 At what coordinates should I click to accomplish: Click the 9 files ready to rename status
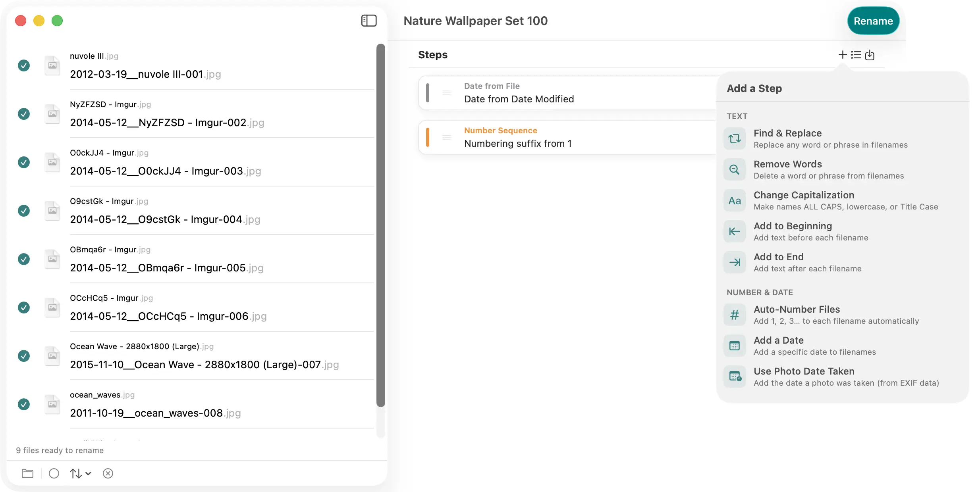60,450
